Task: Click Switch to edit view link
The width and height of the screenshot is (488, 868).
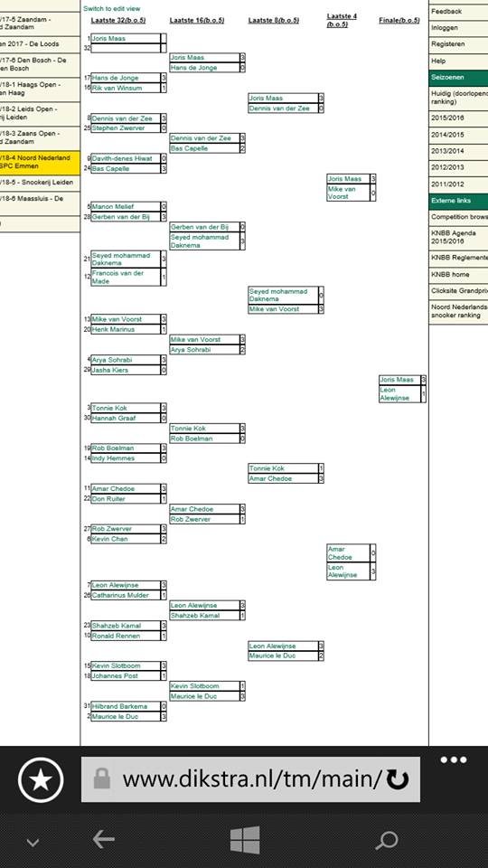Action: pos(112,9)
